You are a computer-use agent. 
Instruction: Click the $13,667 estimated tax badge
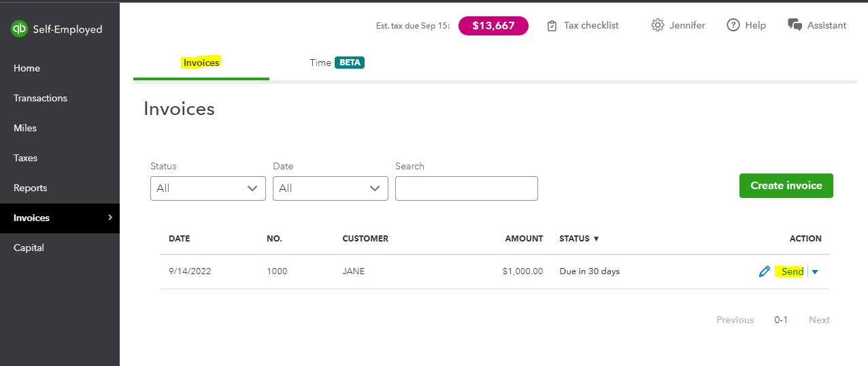(493, 26)
